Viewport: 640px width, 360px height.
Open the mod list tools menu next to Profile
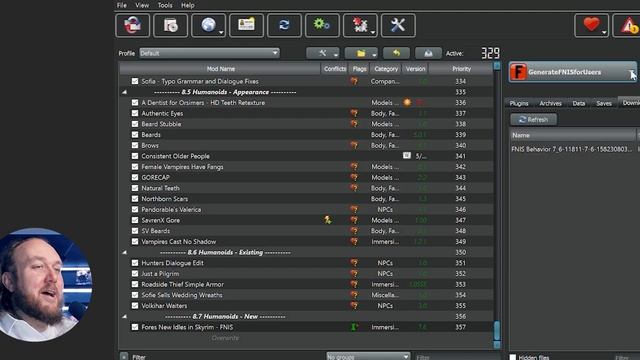[x=323, y=53]
